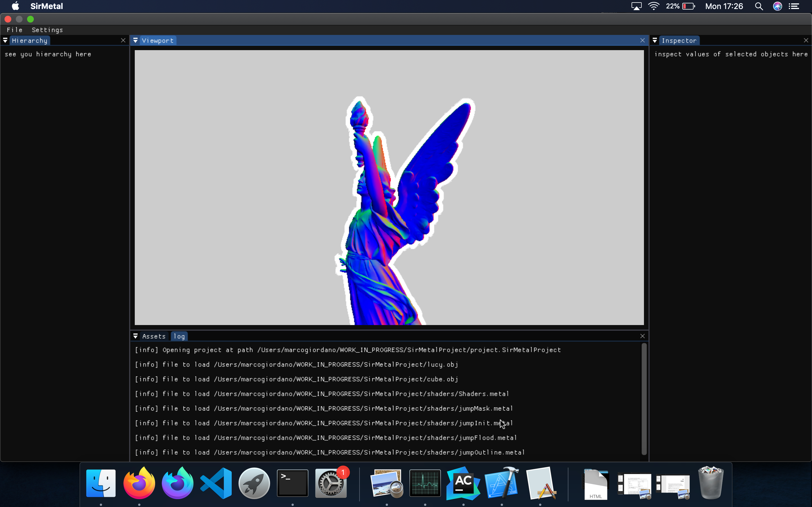
Task: Switch to the Assets tab
Action: 154,336
